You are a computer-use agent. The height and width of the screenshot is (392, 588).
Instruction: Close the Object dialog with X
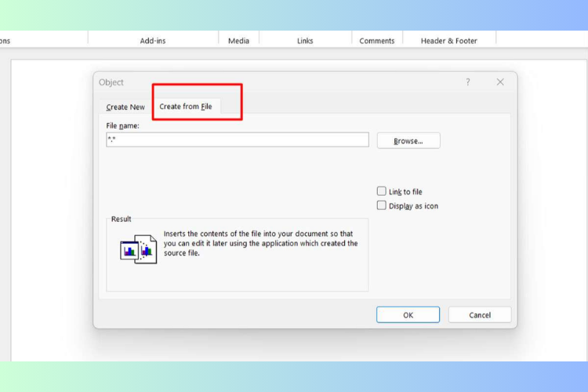tap(500, 82)
